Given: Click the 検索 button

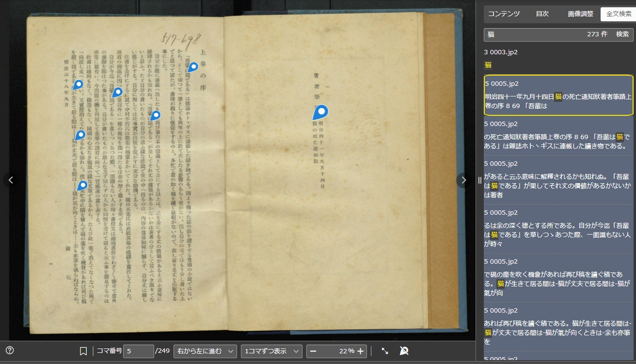Looking at the screenshot, I should (622, 34).
